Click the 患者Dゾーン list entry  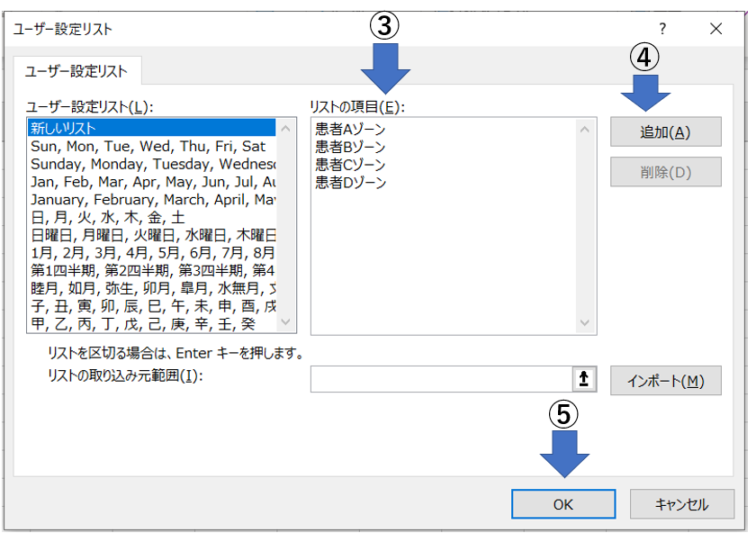350,183
